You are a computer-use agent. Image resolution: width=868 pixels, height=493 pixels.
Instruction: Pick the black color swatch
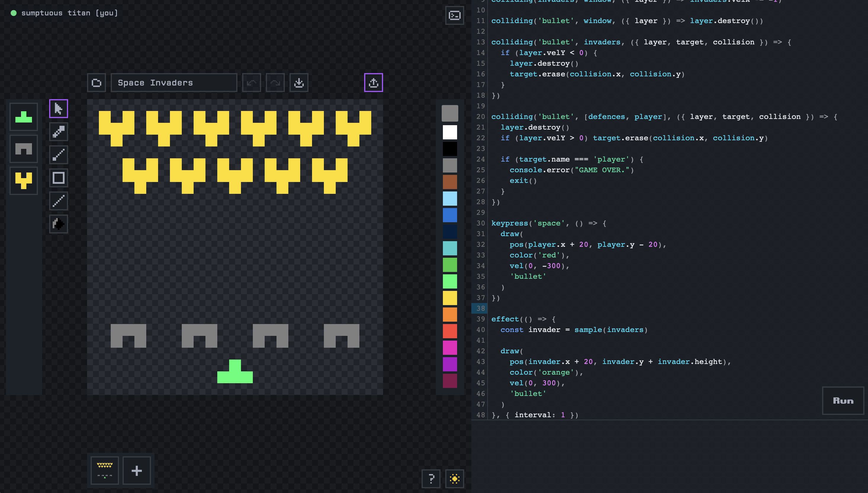coord(450,149)
